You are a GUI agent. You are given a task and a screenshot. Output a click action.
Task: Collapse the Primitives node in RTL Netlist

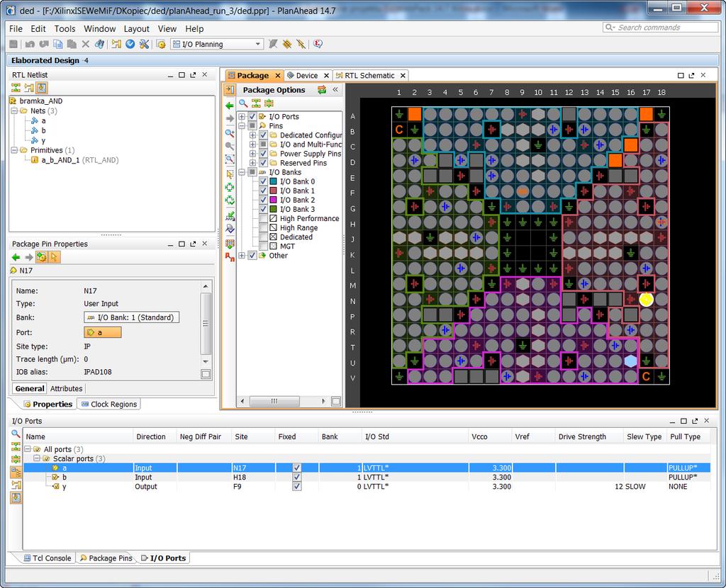[x=14, y=150]
